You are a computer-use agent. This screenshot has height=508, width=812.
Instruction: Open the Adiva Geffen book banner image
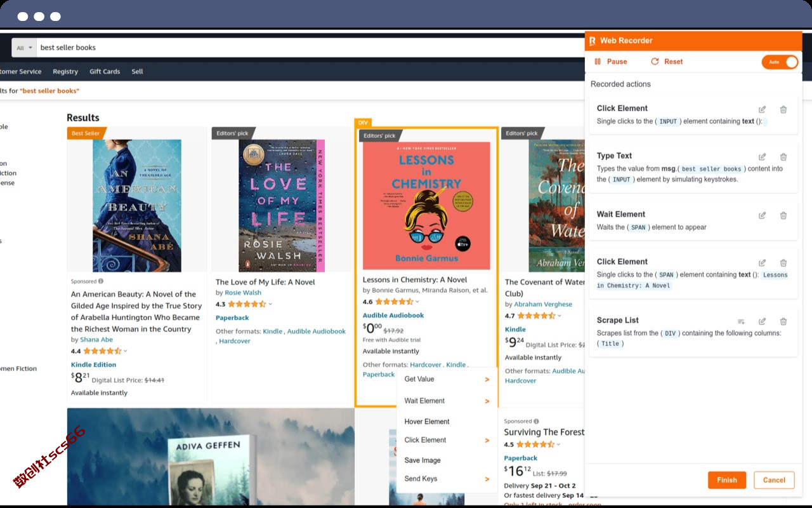coord(211,457)
